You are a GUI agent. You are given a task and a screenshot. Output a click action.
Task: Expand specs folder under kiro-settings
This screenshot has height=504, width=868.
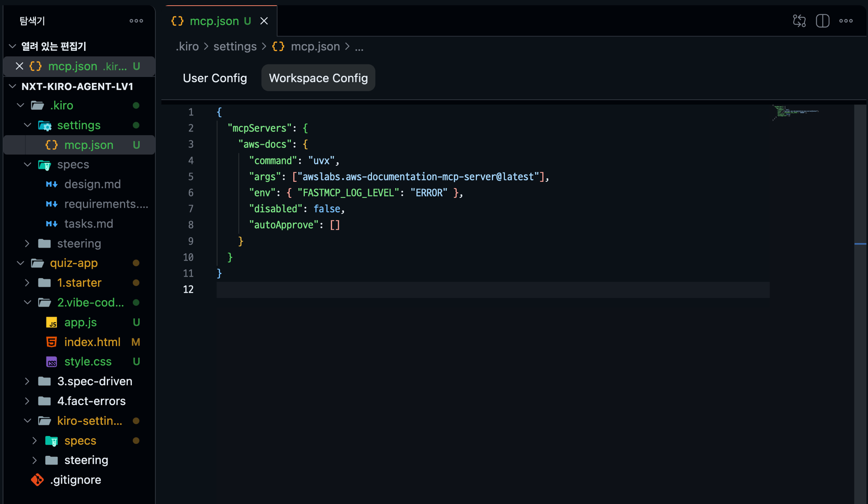(x=34, y=441)
